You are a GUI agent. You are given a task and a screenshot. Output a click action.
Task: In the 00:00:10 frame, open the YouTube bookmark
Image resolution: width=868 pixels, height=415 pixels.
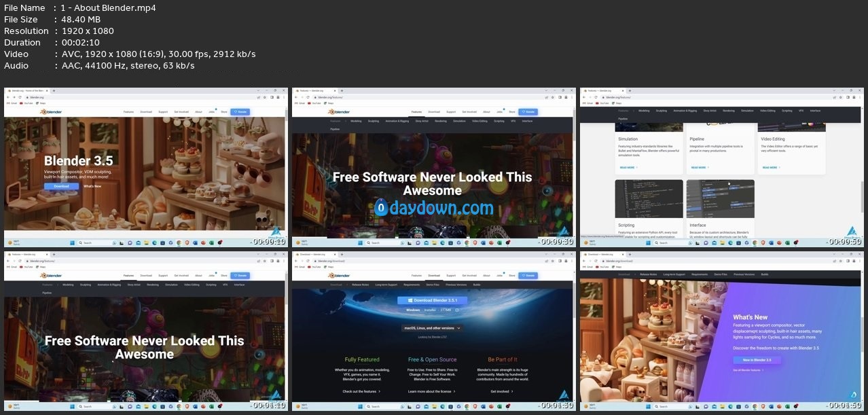coord(26,104)
